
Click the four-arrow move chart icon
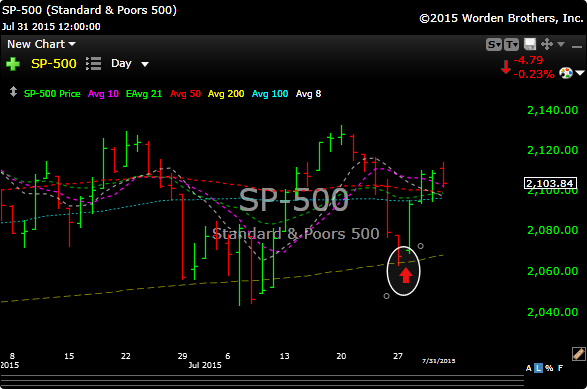(x=547, y=44)
